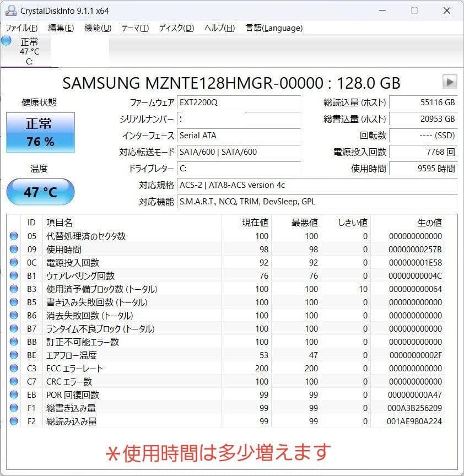Open the 言語(Language) menu
Screen dimensions: 464x476
273,28
